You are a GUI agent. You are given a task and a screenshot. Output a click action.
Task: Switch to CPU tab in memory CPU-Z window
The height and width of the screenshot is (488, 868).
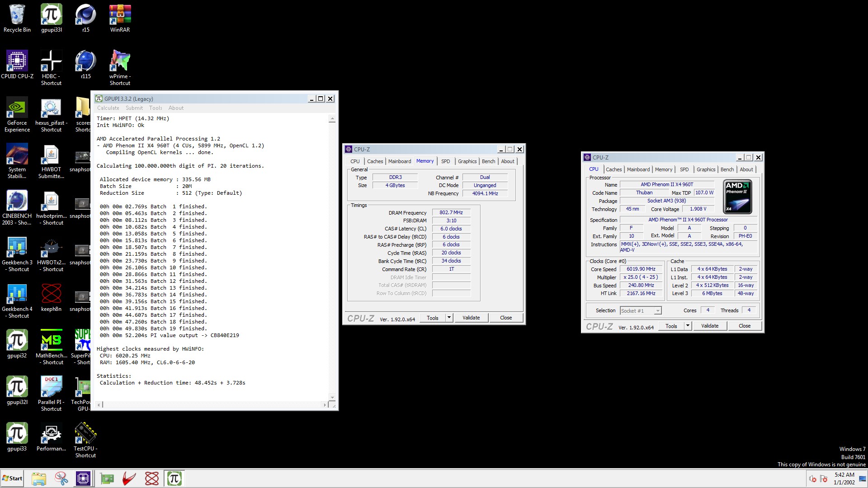pos(355,161)
